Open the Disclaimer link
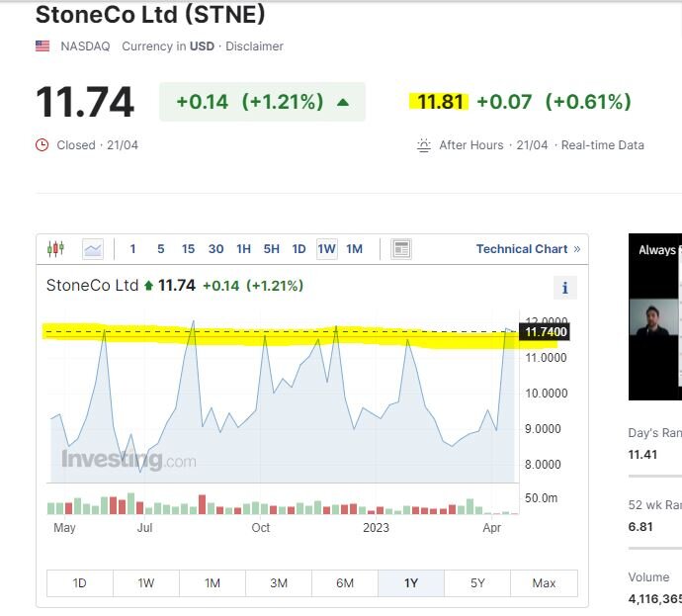682x616 pixels. [x=254, y=46]
